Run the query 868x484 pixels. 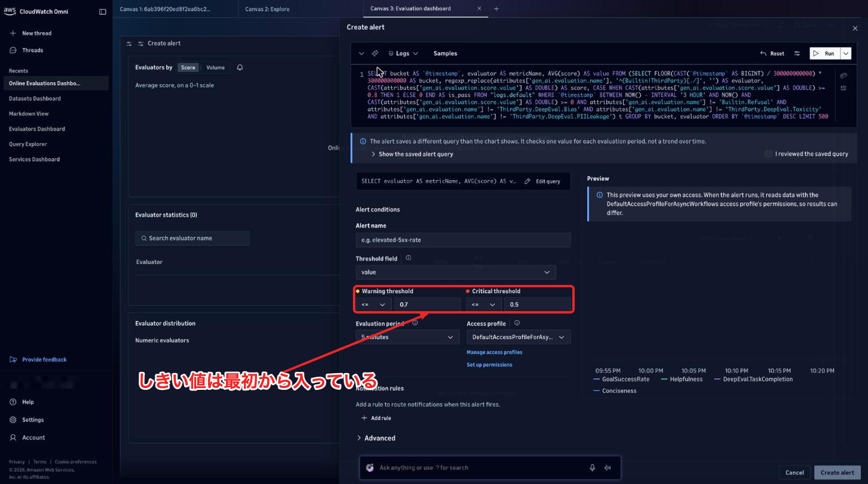(x=825, y=54)
